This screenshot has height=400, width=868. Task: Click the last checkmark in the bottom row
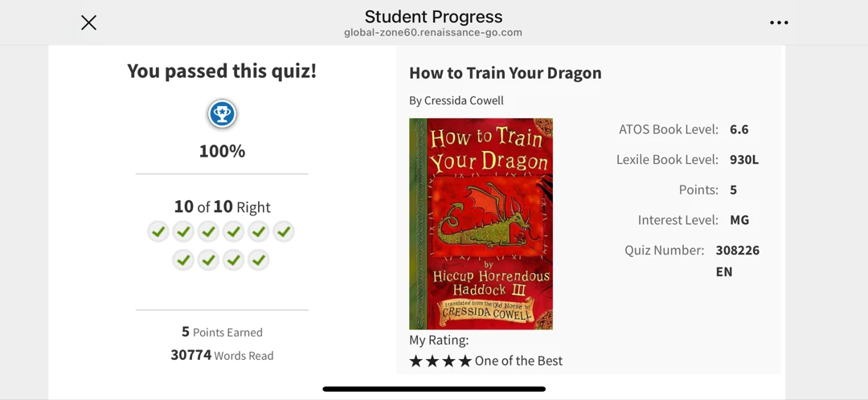[259, 259]
